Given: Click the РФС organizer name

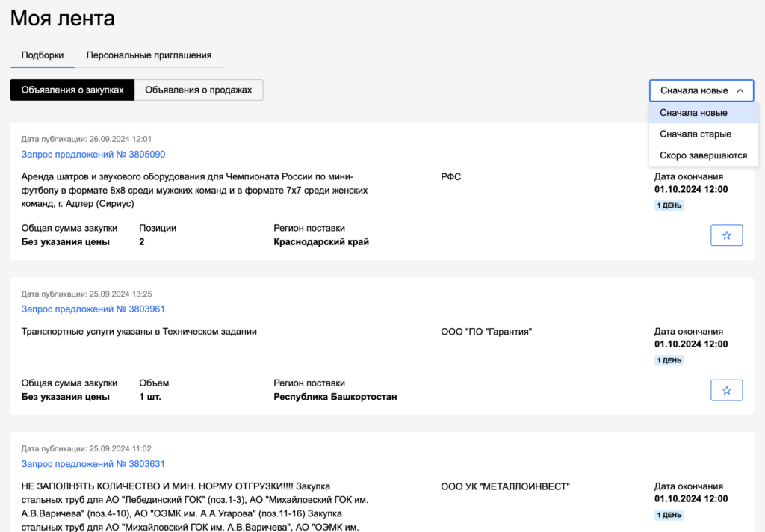Looking at the screenshot, I should point(450,177).
